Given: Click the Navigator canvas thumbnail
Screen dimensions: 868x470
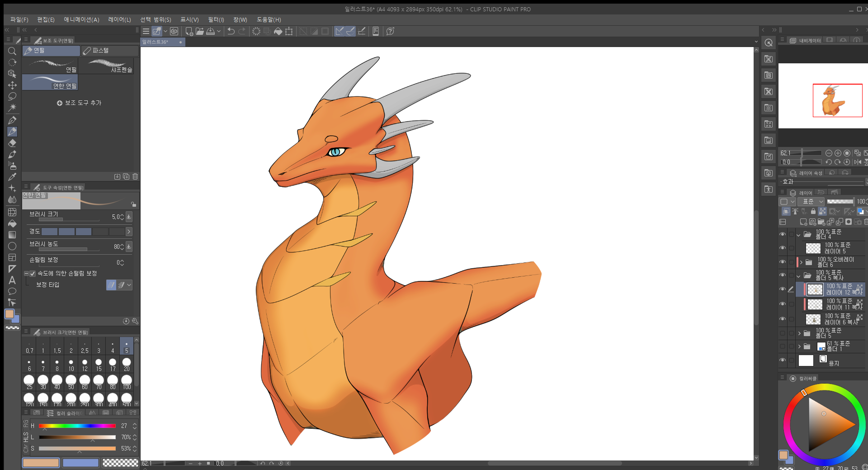Looking at the screenshot, I should click(x=823, y=96).
